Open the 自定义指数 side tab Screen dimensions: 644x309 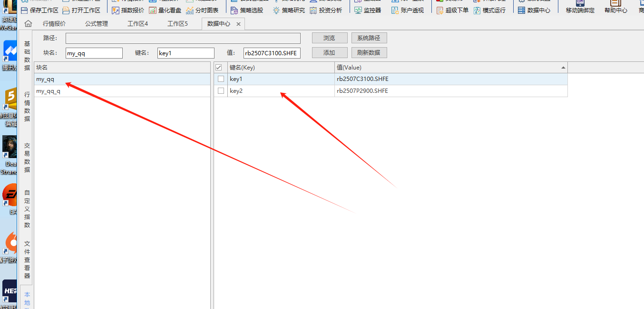[27, 209]
